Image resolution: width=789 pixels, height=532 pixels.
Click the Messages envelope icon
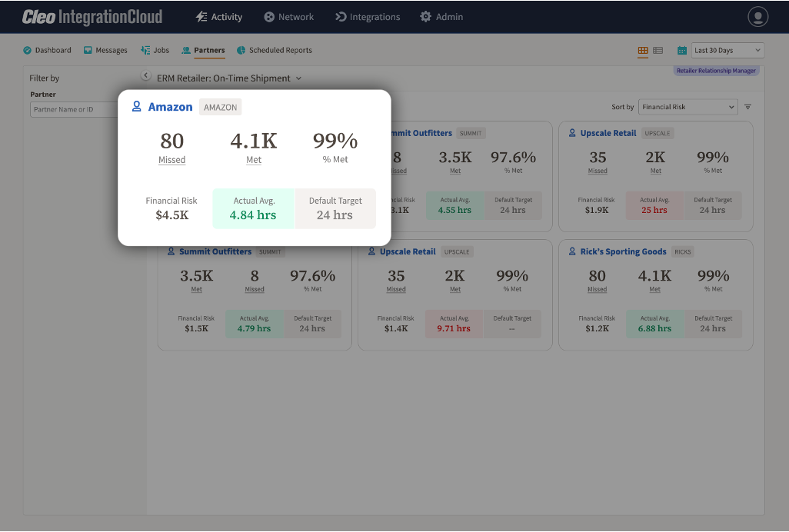click(88, 50)
